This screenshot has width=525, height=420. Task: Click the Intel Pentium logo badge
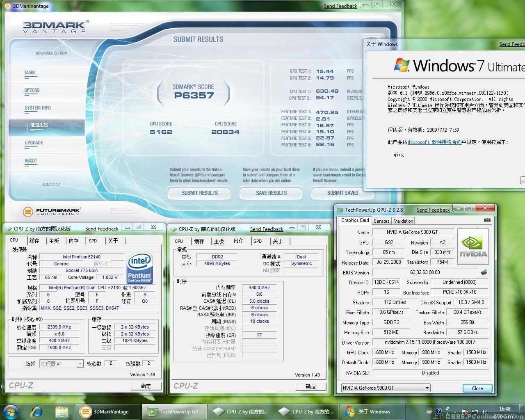139,268
